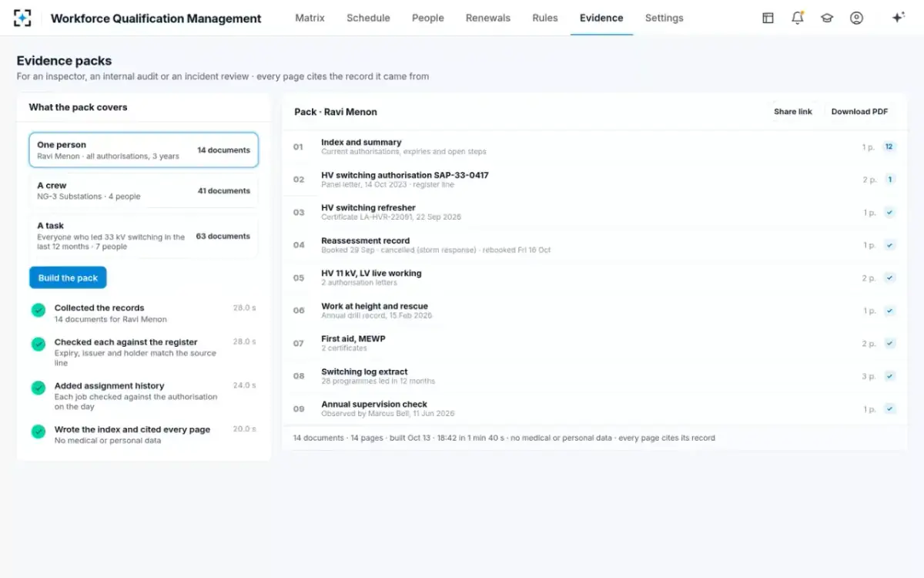Open Work at height and rescue row
The height and width of the screenshot is (578, 924).
click(x=594, y=311)
